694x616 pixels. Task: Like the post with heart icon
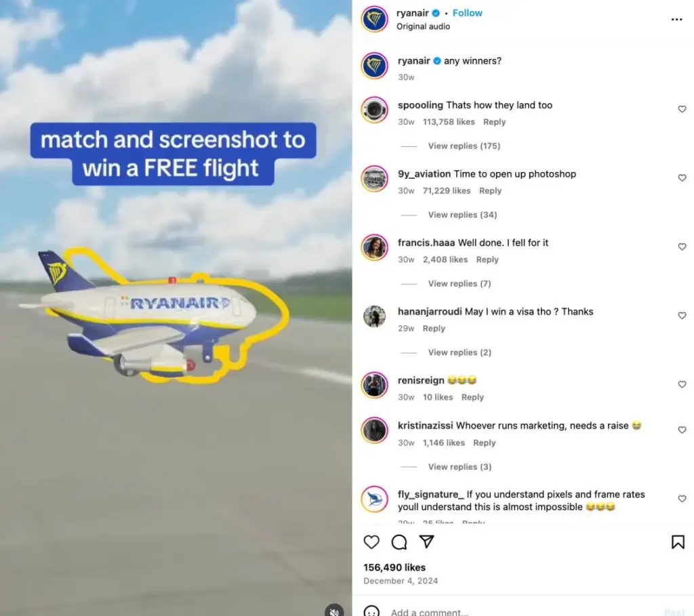371,542
